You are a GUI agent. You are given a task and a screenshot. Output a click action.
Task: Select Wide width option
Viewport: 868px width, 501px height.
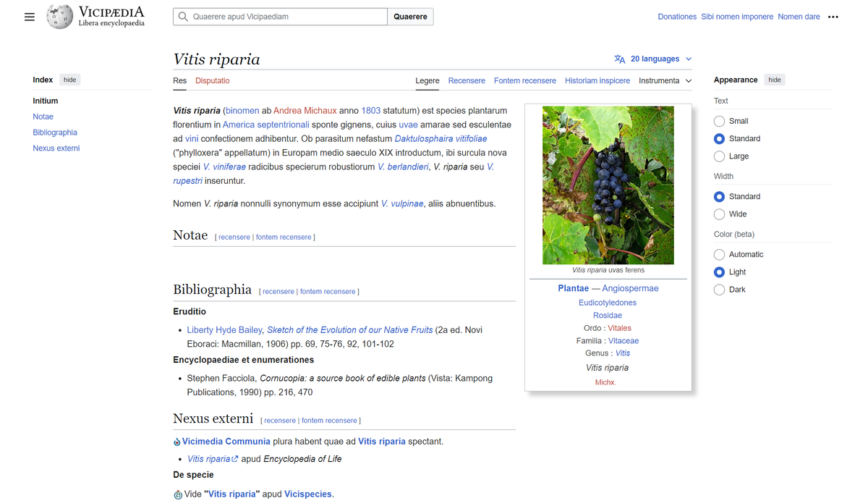point(719,214)
